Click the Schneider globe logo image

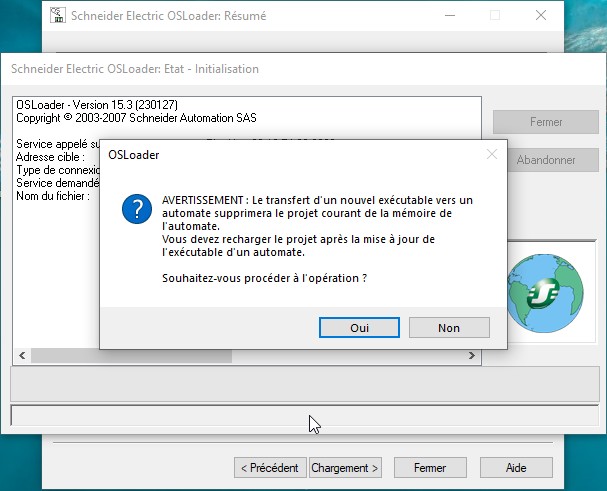(545, 293)
